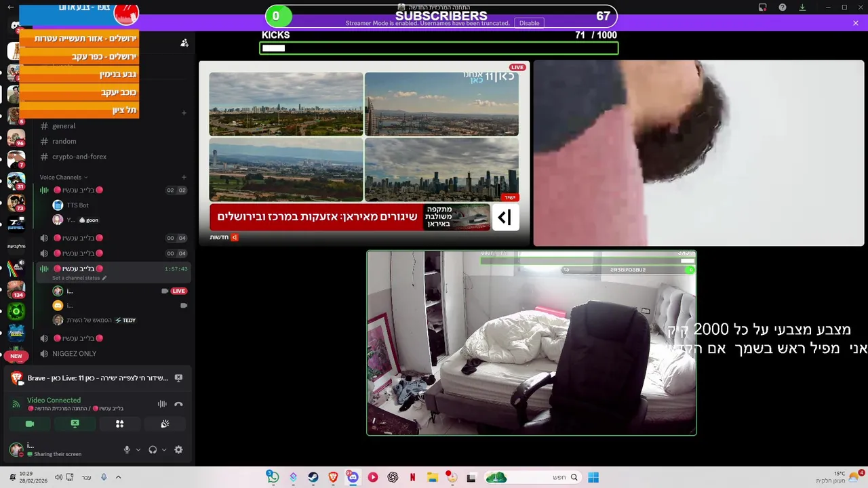868x488 pixels.
Task: Expand microphone input options arrow
Action: click(138, 449)
